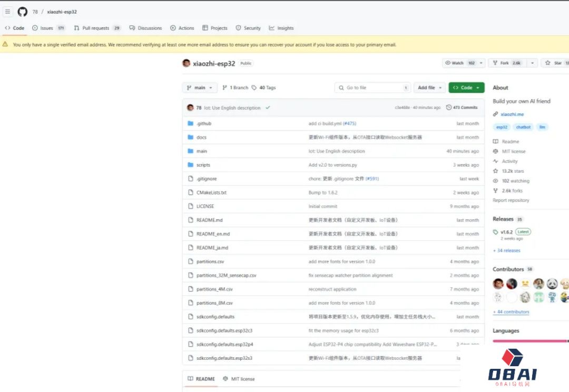The height and width of the screenshot is (392, 569).
Task: Open the + 34 releases link
Action: coord(507,250)
